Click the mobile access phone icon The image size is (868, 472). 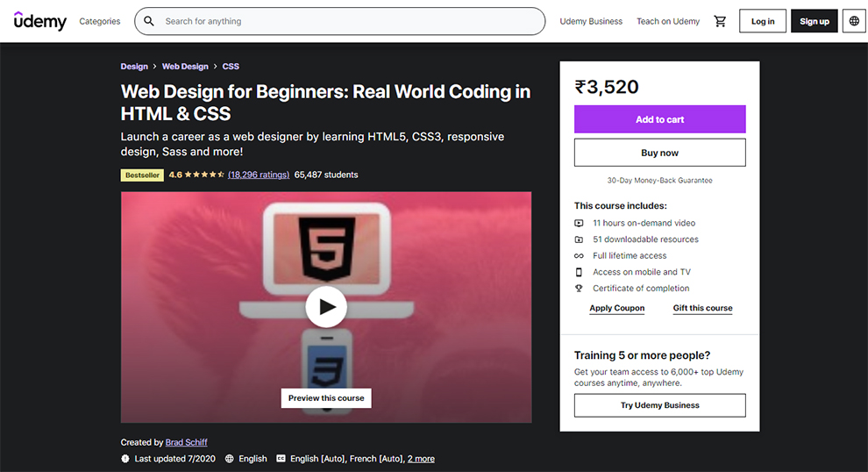tap(579, 272)
